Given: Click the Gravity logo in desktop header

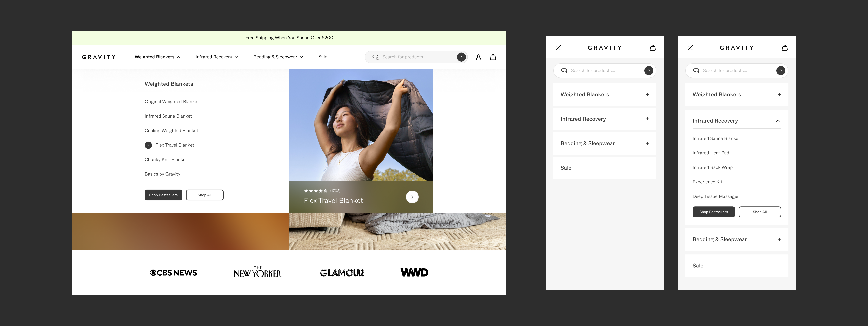Looking at the screenshot, I should pyautogui.click(x=99, y=57).
